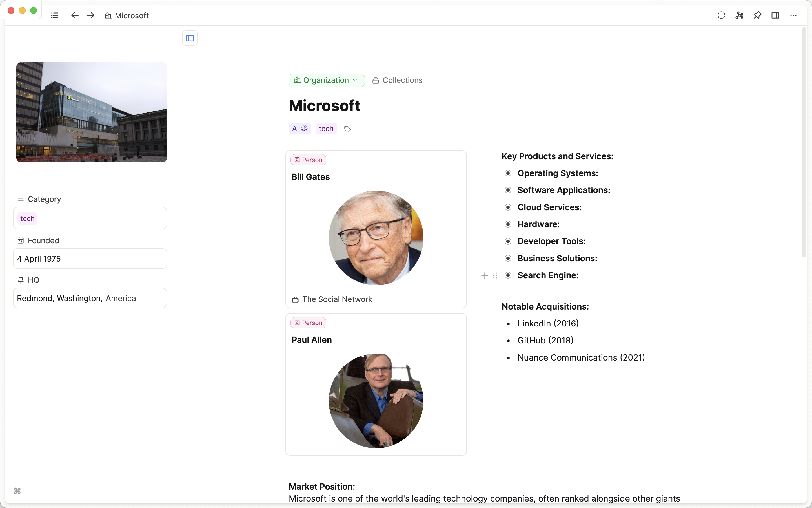Open the Organization type dropdown
The image size is (812, 508).
click(x=327, y=80)
